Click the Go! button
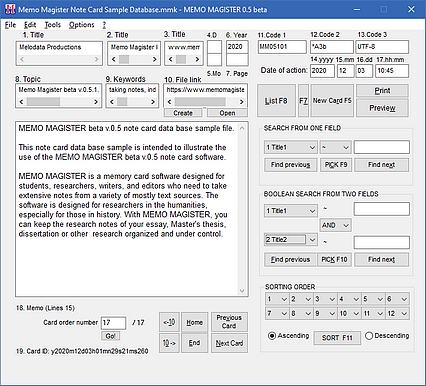 (110, 336)
